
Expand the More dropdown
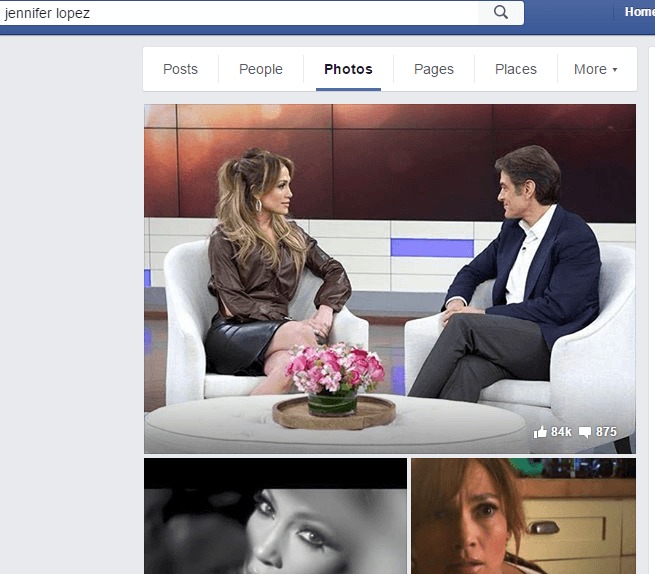[595, 69]
